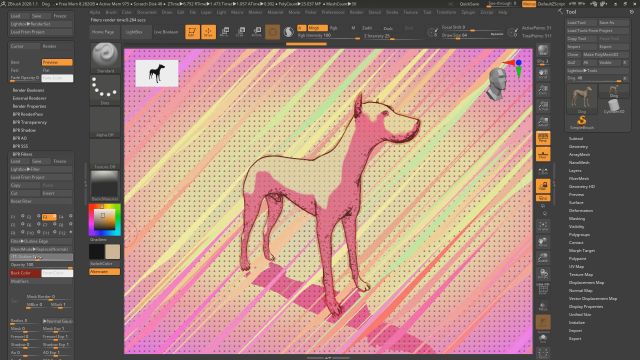
Task: Select the Cylinder3D tool thumbnail
Action: [614, 106]
